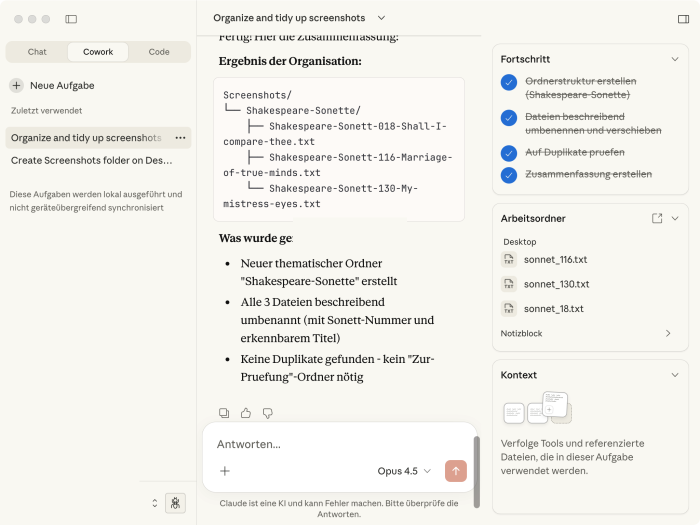Click the thumbs up feedback icon
The height and width of the screenshot is (525, 700).
[x=246, y=413]
